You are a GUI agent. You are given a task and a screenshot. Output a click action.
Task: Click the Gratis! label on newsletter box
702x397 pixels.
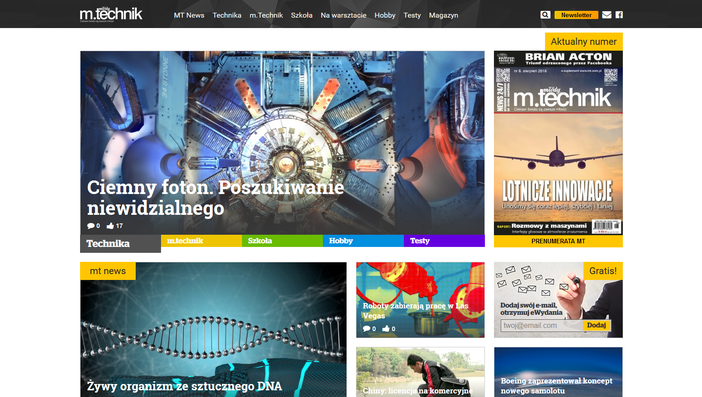(x=603, y=271)
